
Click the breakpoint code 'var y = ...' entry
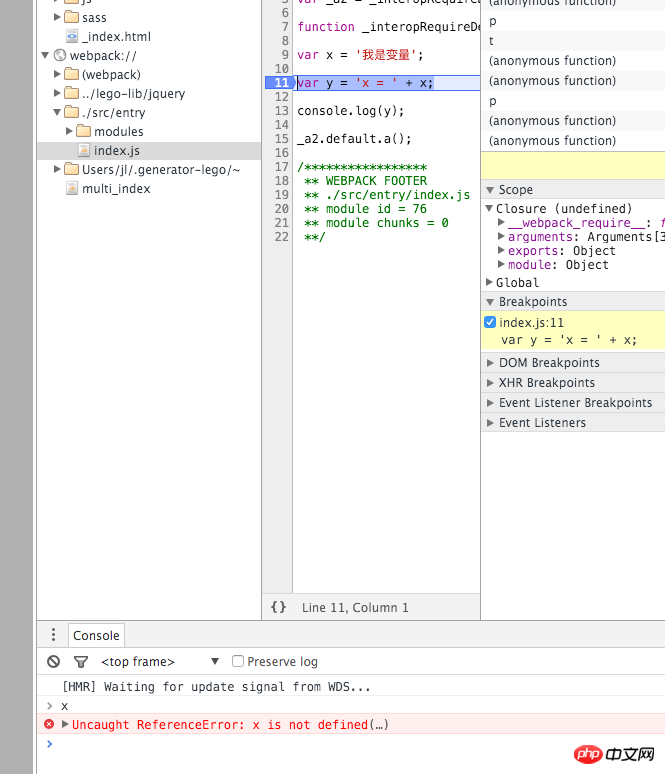[x=569, y=340]
